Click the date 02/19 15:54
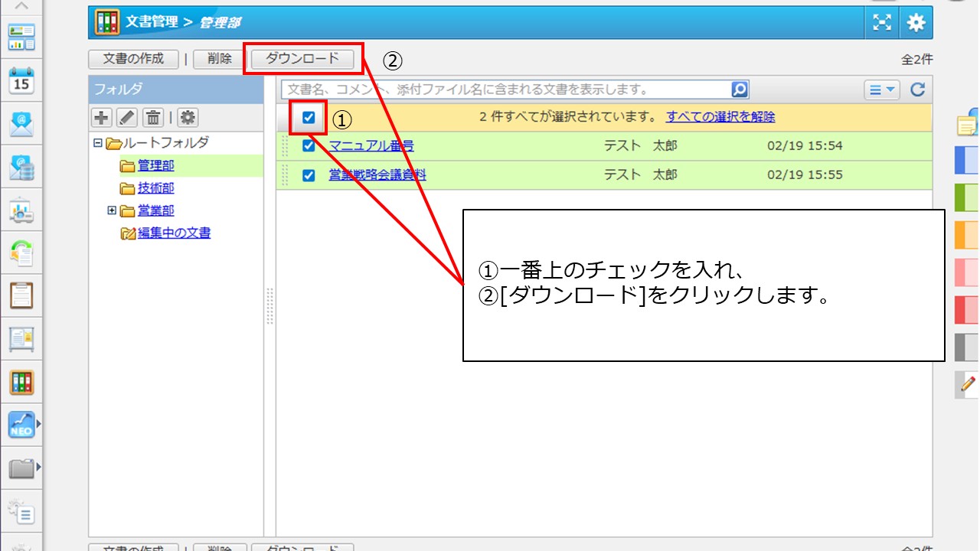980x551 pixels. 805,145
